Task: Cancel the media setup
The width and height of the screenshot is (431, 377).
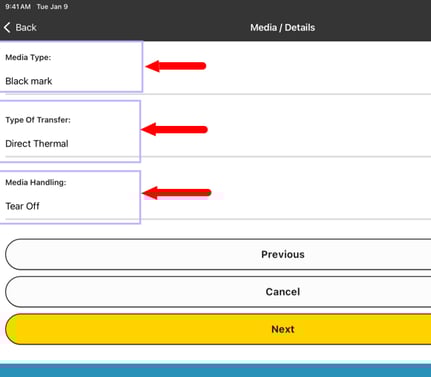Action: pos(218,292)
